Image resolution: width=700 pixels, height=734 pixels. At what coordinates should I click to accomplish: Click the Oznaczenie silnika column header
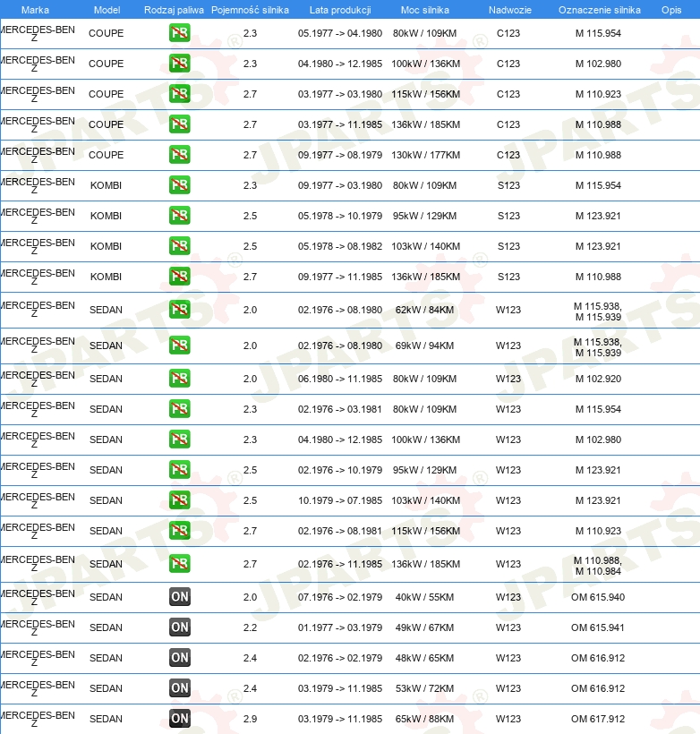(x=600, y=10)
